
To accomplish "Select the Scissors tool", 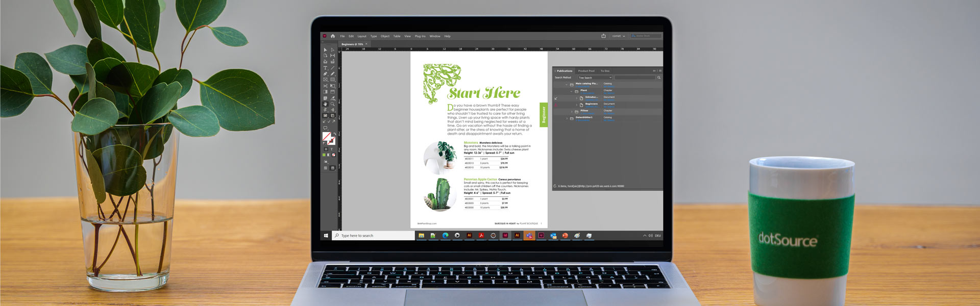I will pyautogui.click(x=325, y=86).
